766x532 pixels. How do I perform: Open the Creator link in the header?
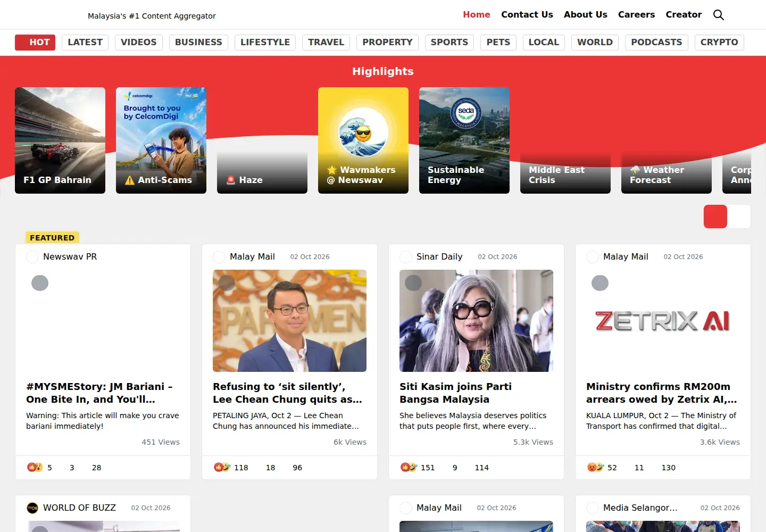tap(684, 15)
